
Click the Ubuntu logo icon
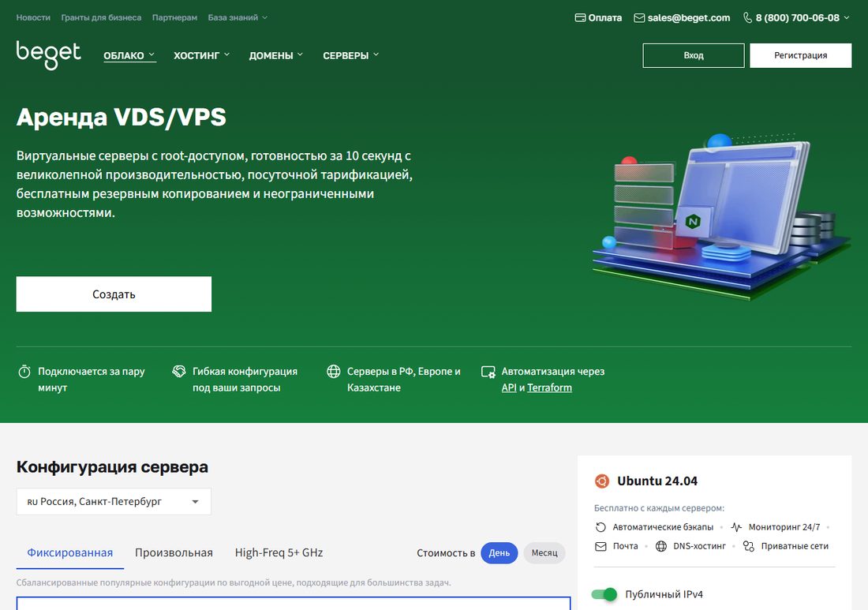tap(602, 481)
